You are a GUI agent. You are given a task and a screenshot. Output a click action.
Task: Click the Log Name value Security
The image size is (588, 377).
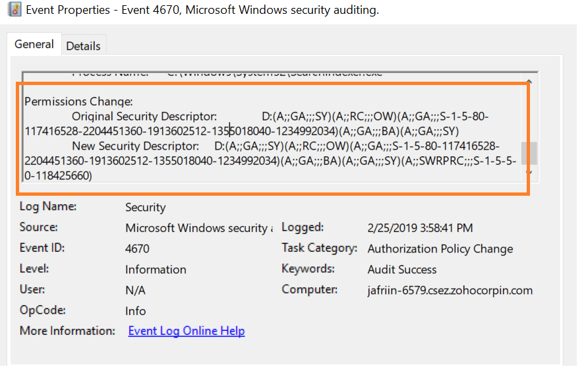[145, 208]
